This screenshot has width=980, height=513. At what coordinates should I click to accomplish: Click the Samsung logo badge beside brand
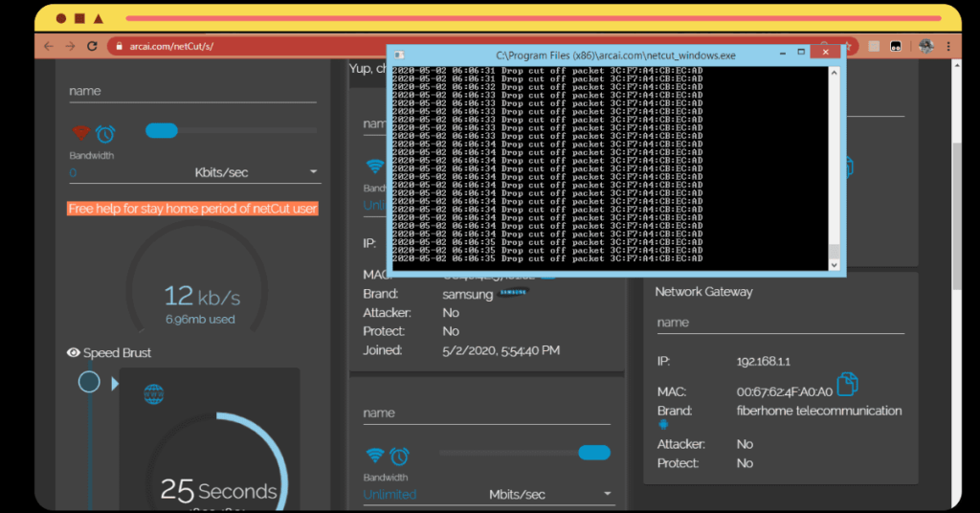coord(513,292)
